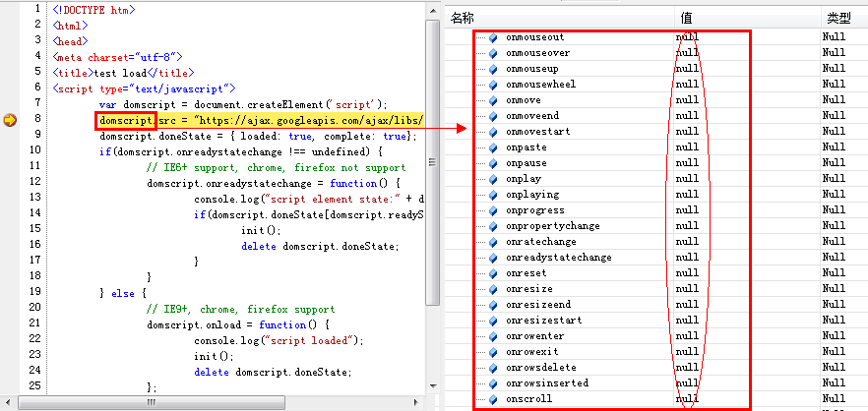
Task: Click the Null type cell of onrowsdelete
Action: coord(834,368)
